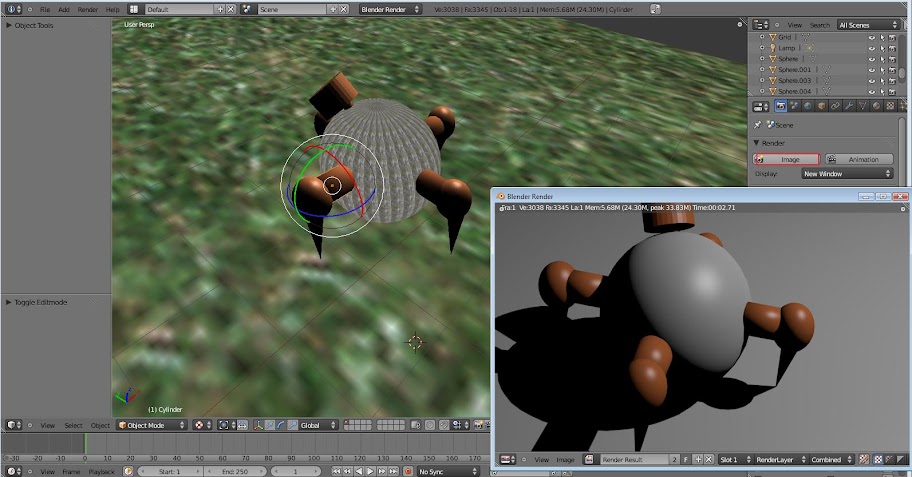Toggle color and alpha display in render window
This screenshot has height=477, width=912.
tap(878, 460)
